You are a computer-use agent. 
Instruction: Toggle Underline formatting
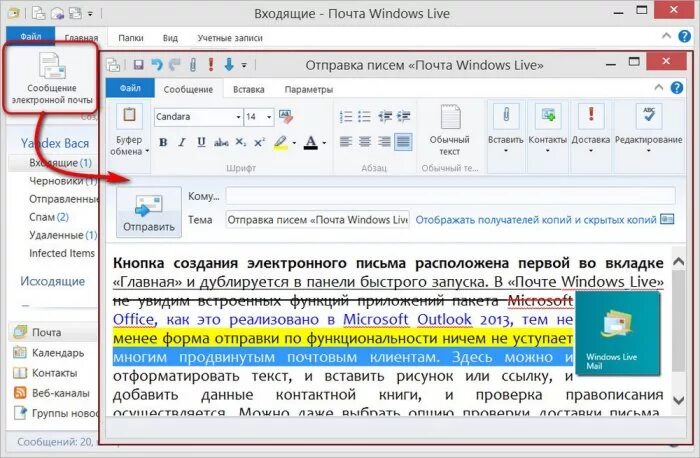201,142
